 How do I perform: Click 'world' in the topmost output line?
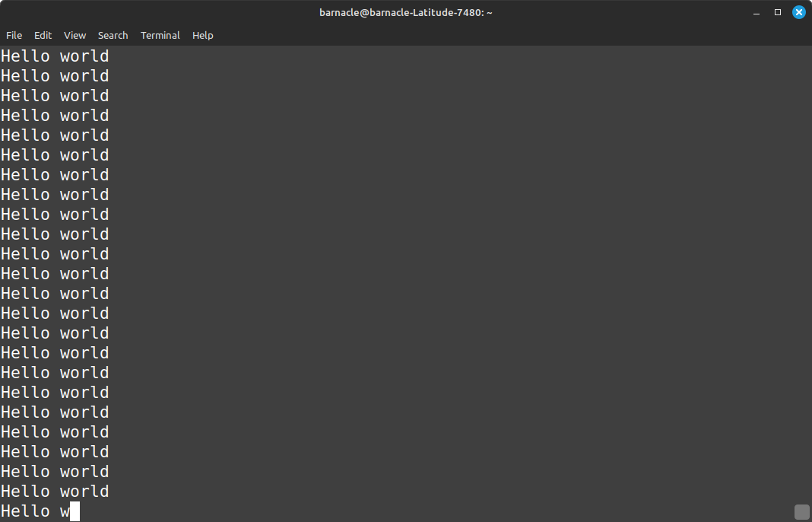(84, 56)
